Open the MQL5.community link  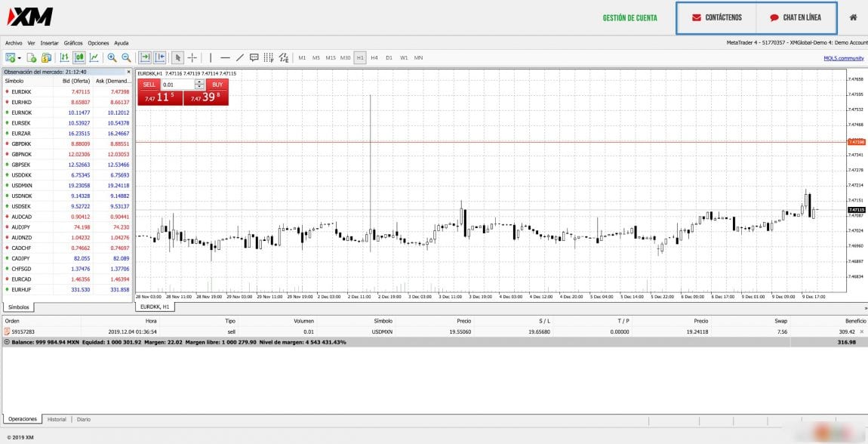[x=843, y=58]
